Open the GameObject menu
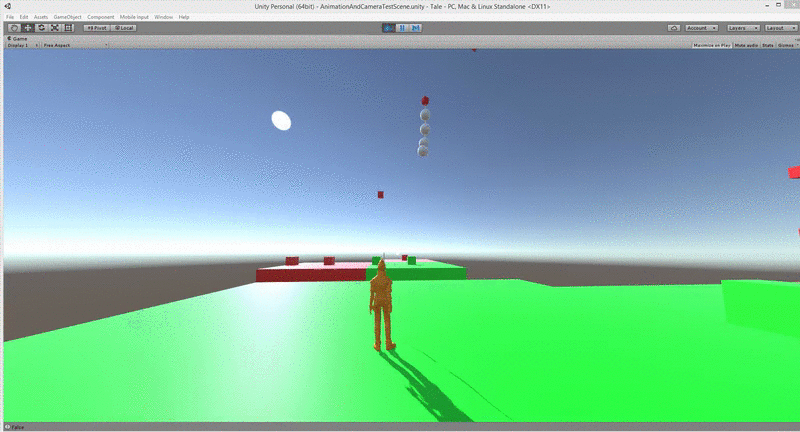 coord(64,17)
